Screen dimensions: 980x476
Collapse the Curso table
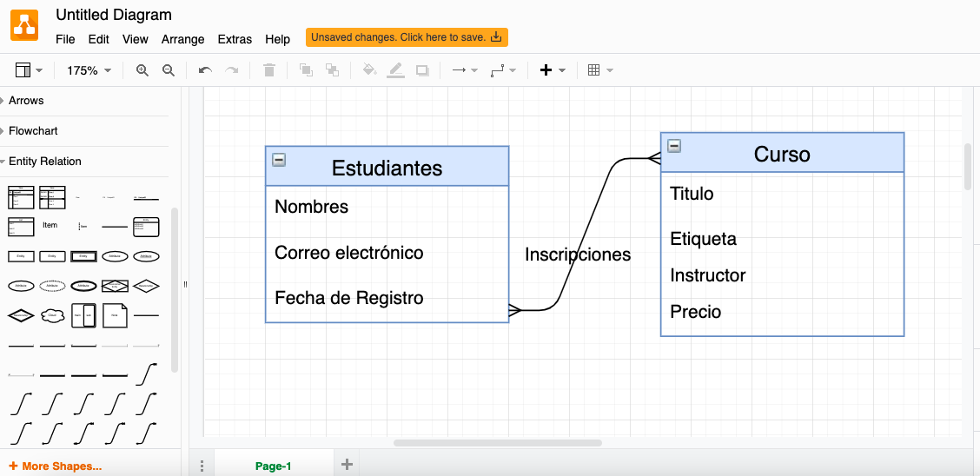674,146
